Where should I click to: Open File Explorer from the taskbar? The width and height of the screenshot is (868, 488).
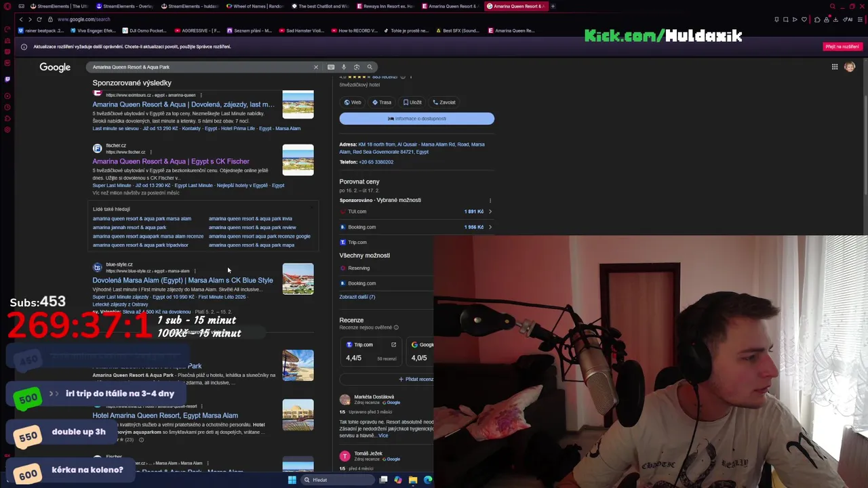413,480
